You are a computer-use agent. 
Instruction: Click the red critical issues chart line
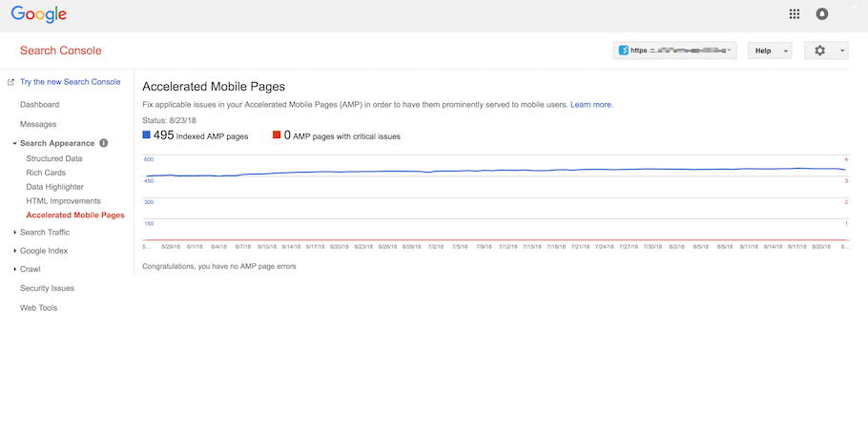tap(495, 240)
